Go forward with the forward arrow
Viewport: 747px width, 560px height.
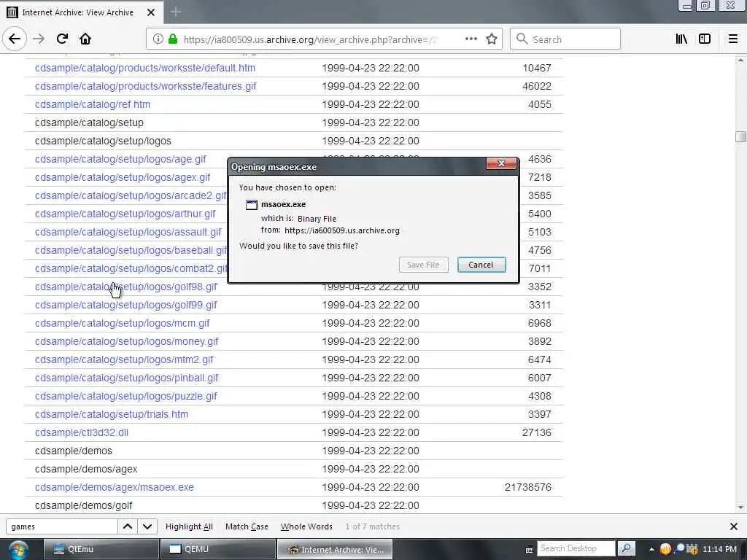coord(39,39)
